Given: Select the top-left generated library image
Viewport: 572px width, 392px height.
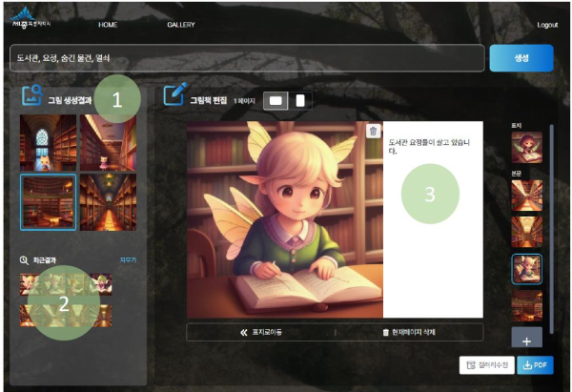Looking at the screenshot, I should point(48,142).
